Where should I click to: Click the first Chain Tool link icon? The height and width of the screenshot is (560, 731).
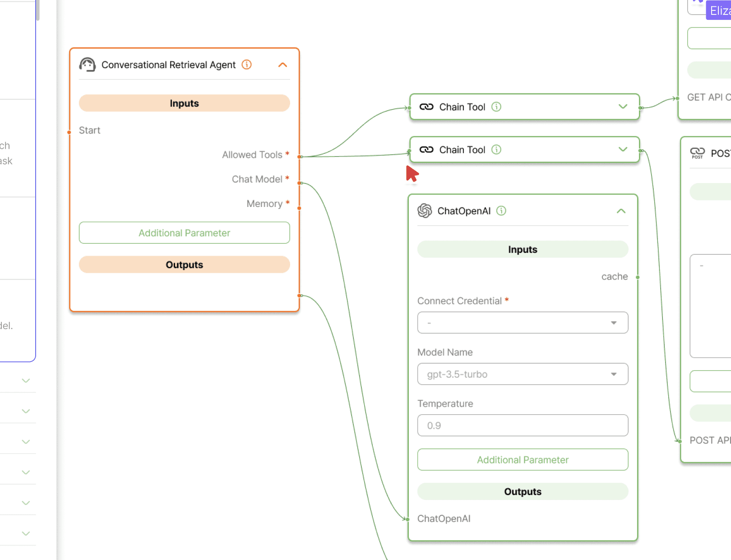pyautogui.click(x=426, y=107)
